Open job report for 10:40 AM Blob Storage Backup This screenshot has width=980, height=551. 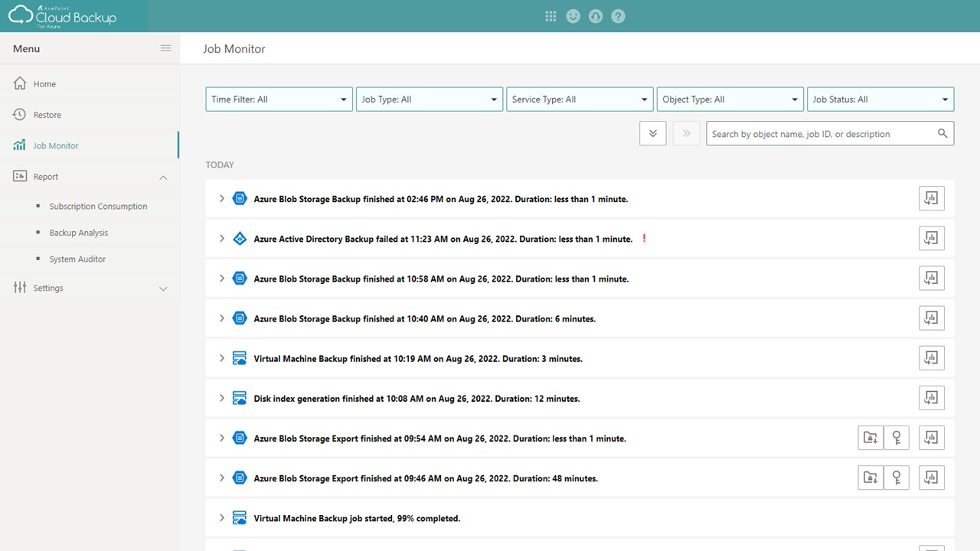pos(932,318)
